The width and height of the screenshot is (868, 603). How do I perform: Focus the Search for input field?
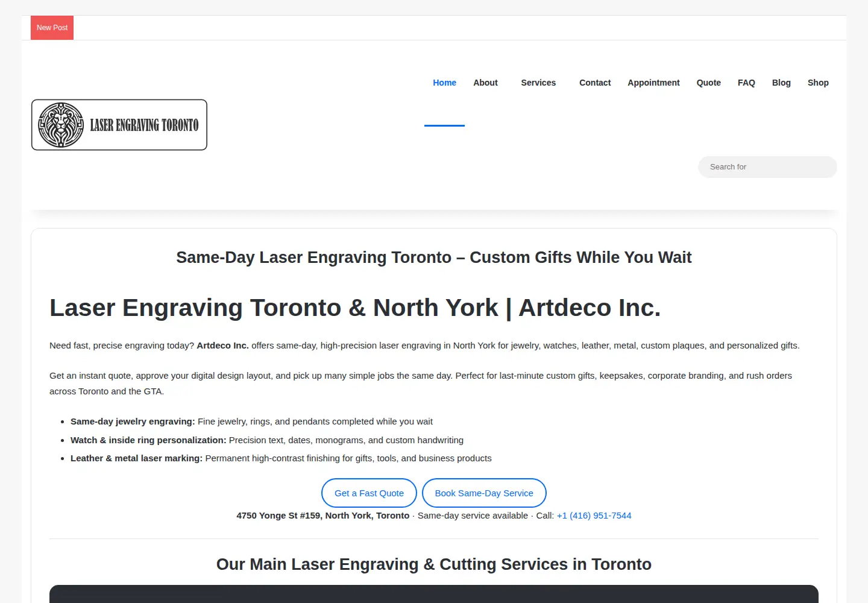(x=767, y=167)
